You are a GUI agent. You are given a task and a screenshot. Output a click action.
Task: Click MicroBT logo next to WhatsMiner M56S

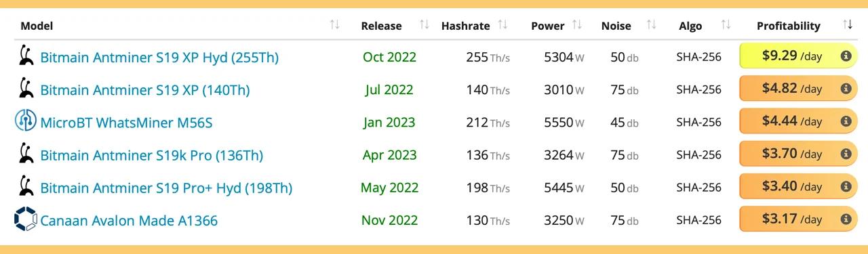point(26,121)
